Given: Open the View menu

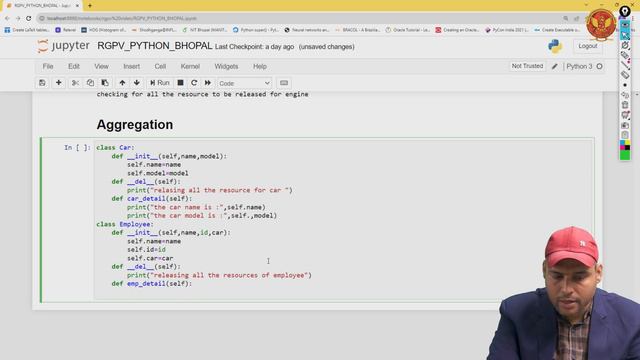Looking at the screenshot, I should pos(101,66).
